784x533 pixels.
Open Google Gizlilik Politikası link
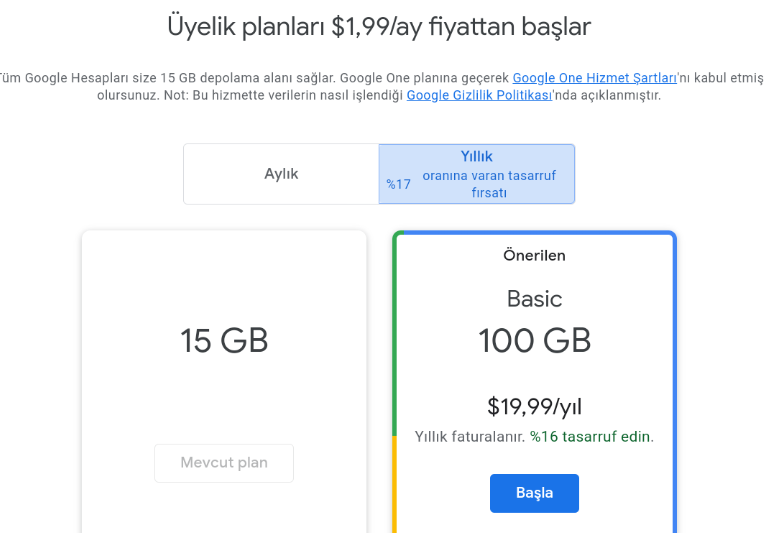[479, 96]
